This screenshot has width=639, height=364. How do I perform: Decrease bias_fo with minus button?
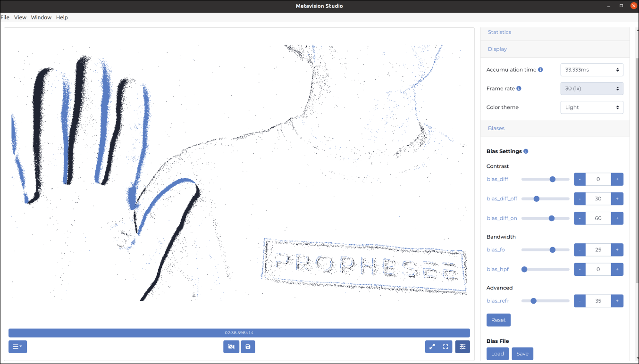(580, 250)
